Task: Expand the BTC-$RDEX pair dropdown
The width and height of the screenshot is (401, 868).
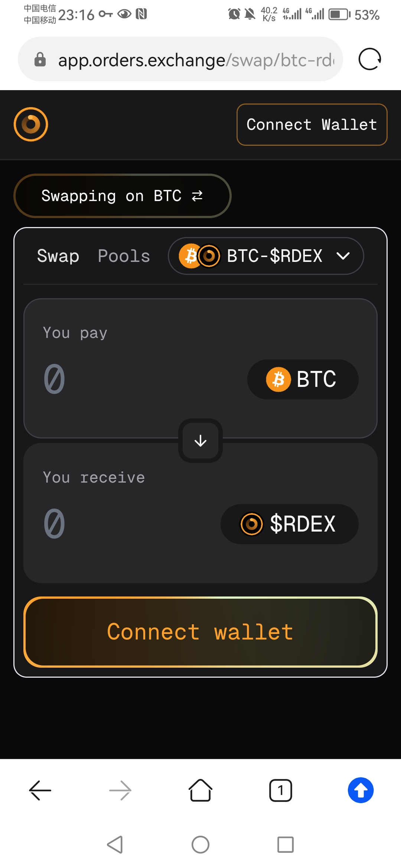Action: pos(266,256)
